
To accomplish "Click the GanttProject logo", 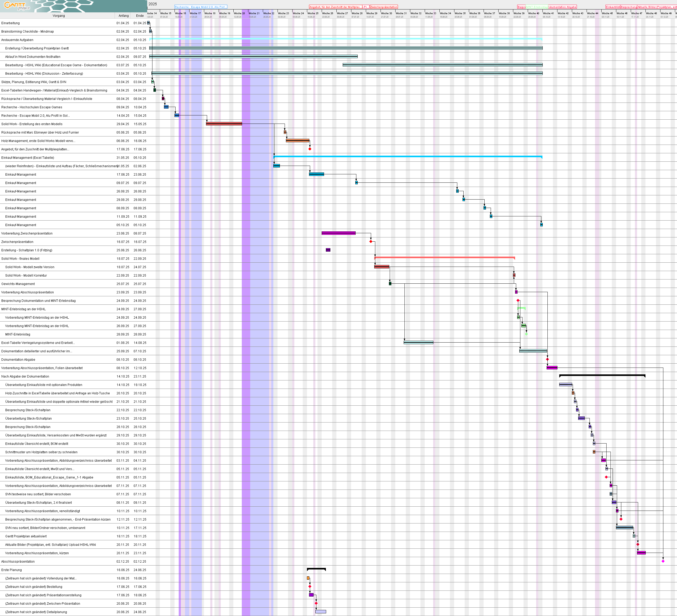I will [x=17, y=6].
